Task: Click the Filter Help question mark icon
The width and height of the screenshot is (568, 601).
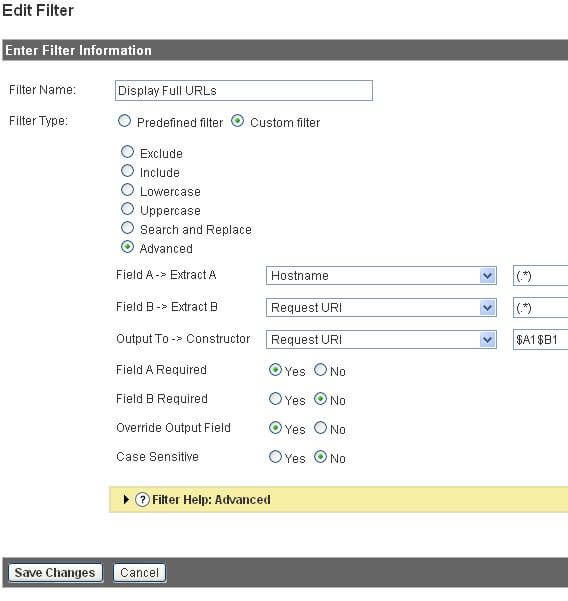Action: pos(142,500)
